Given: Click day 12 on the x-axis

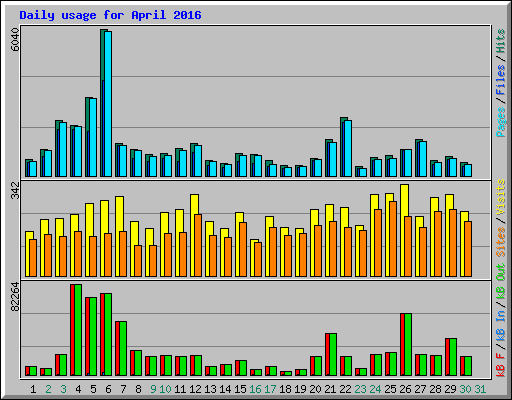Looking at the screenshot, I should point(195,389).
